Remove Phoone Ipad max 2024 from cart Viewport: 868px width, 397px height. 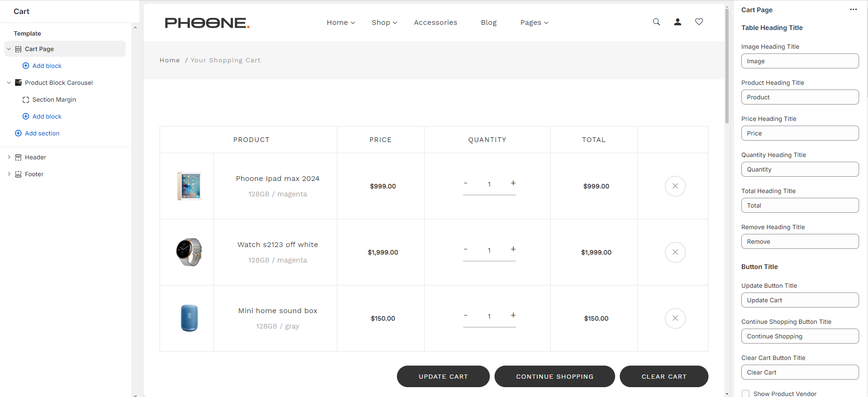[x=675, y=186]
